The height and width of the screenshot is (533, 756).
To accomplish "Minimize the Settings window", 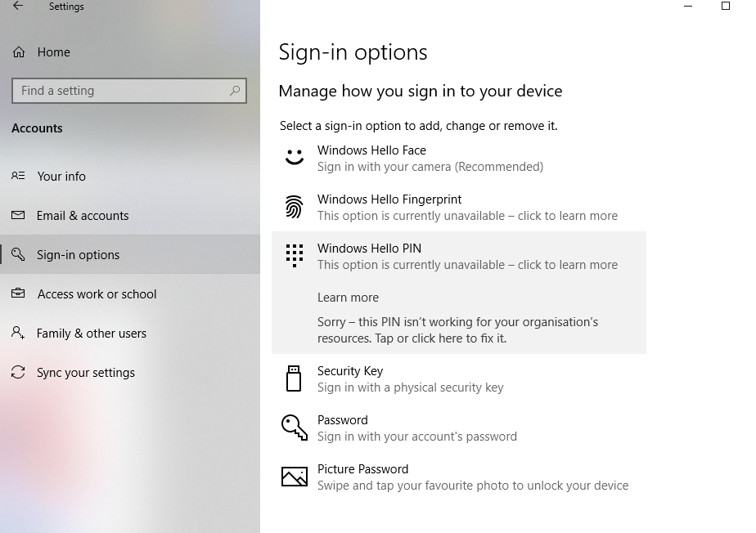I will [x=688, y=6].
